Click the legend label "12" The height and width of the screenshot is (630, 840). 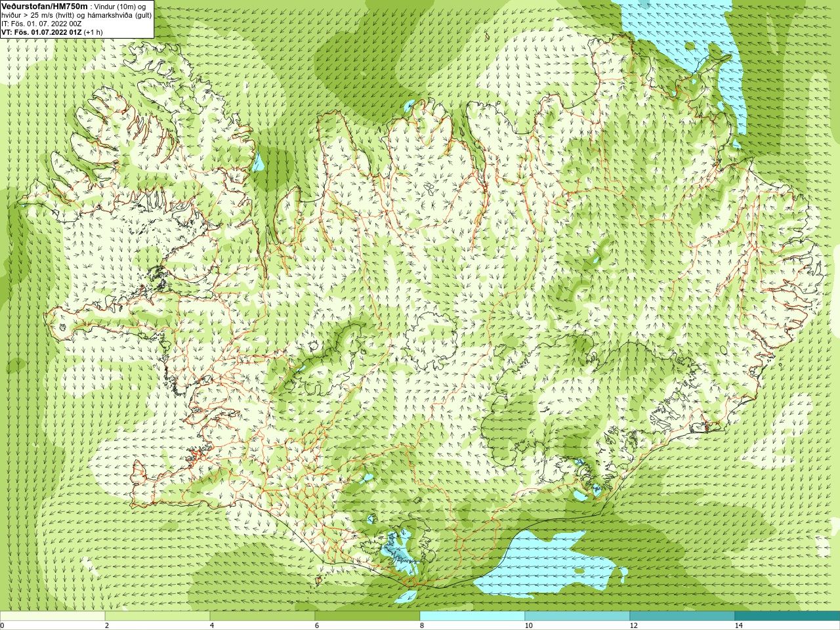[633, 625]
